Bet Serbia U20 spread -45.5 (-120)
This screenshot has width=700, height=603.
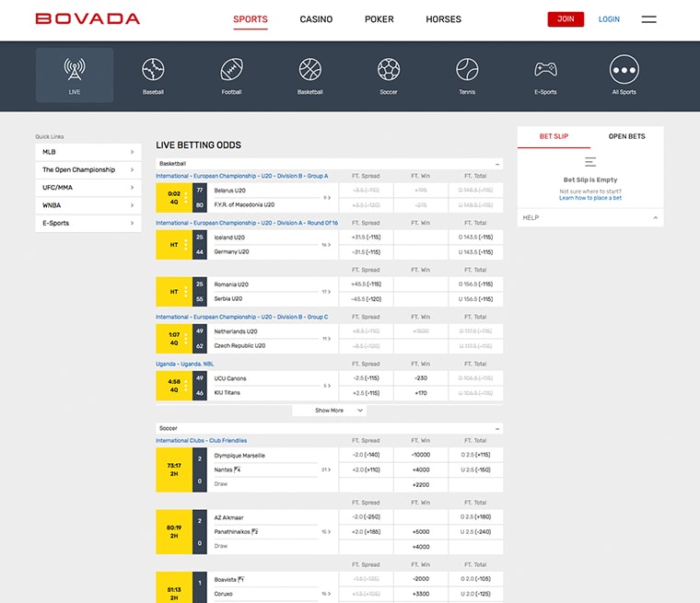[366, 299]
